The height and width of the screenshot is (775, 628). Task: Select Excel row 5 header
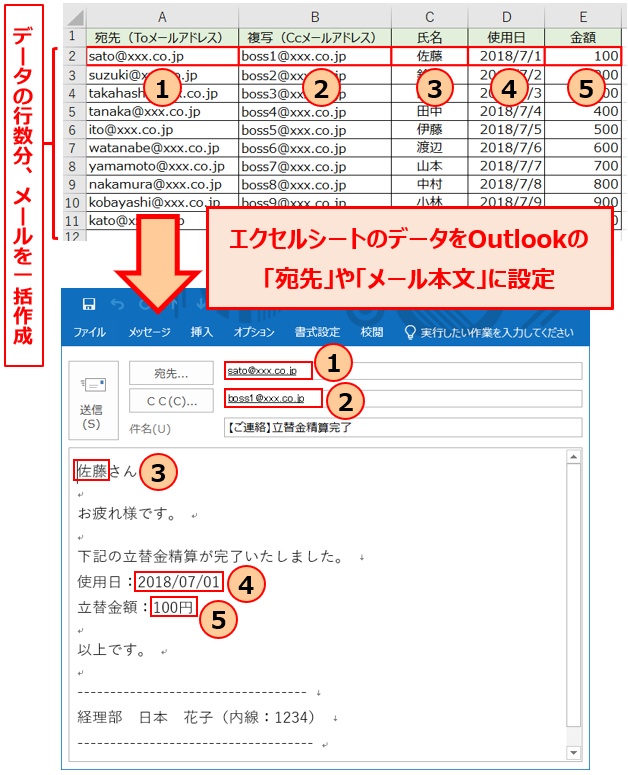click(x=73, y=112)
